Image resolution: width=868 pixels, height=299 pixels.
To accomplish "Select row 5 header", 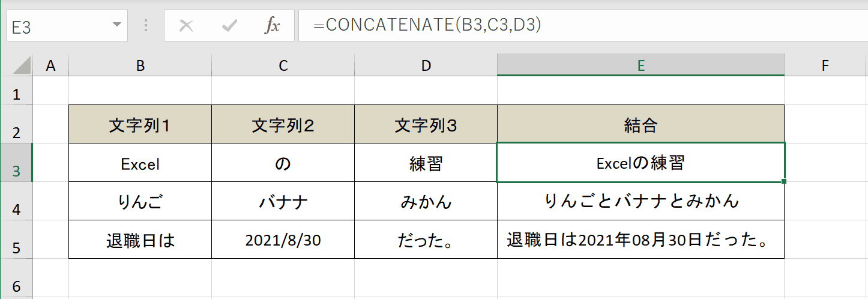I will 16,240.
